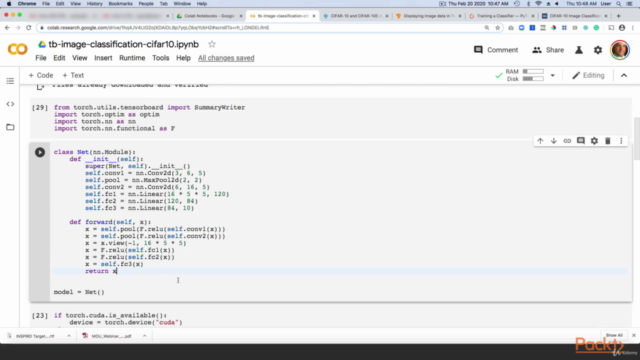Click the return x code line
This screenshot has width=640, height=360.
pos(101,271)
